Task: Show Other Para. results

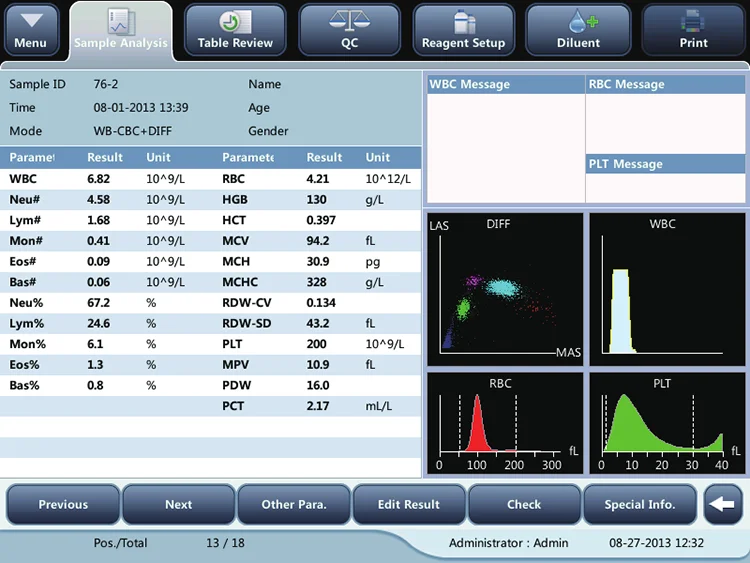Action: pyautogui.click(x=293, y=505)
